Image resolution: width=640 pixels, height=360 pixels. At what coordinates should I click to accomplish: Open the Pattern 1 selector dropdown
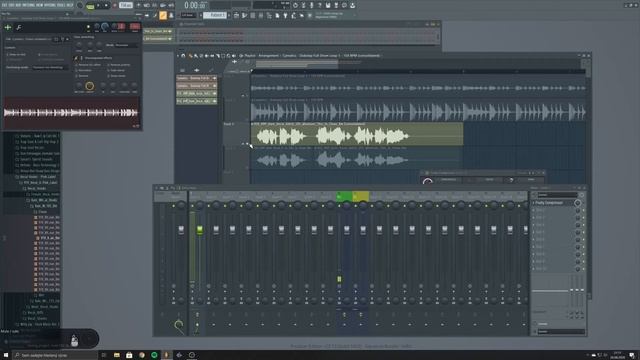tap(215, 16)
